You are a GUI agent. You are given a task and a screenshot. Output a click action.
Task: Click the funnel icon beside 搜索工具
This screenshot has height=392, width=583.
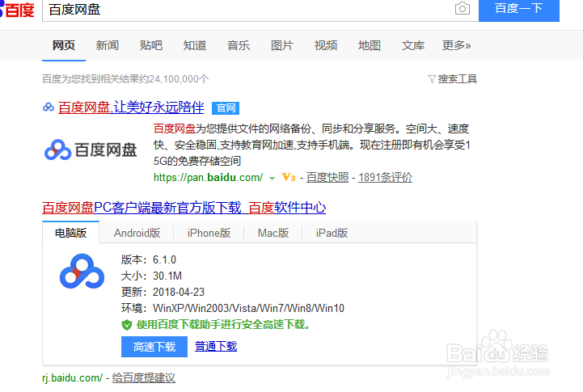(x=432, y=79)
